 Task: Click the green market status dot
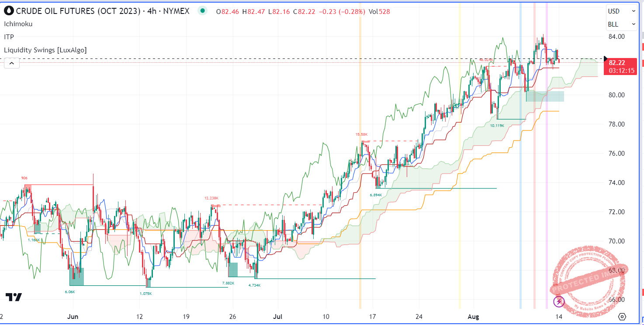(202, 11)
